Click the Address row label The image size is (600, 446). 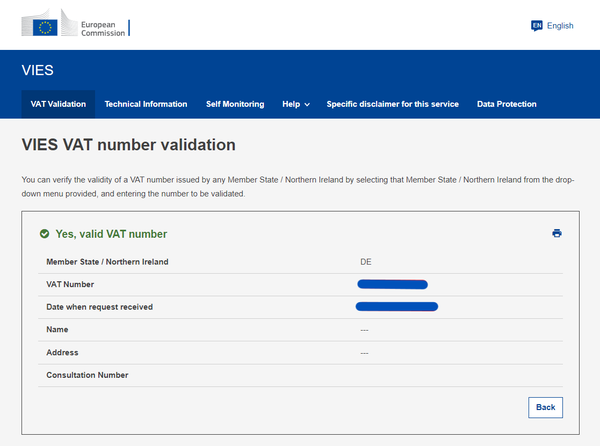pyautogui.click(x=62, y=352)
